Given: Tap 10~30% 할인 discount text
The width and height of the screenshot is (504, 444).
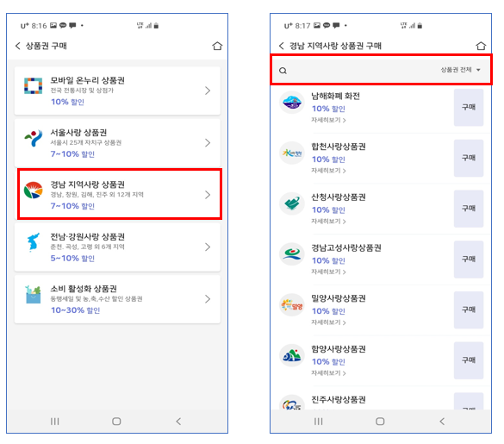Looking at the screenshot, I should 76,310.
